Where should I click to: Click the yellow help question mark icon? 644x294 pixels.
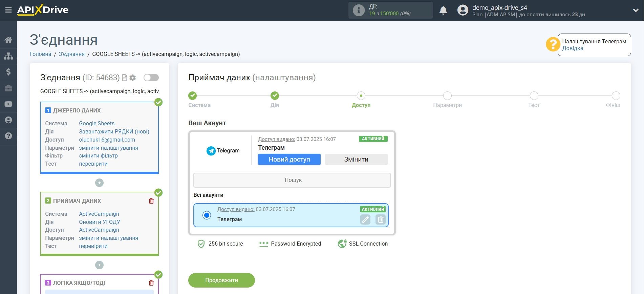pyautogui.click(x=553, y=44)
